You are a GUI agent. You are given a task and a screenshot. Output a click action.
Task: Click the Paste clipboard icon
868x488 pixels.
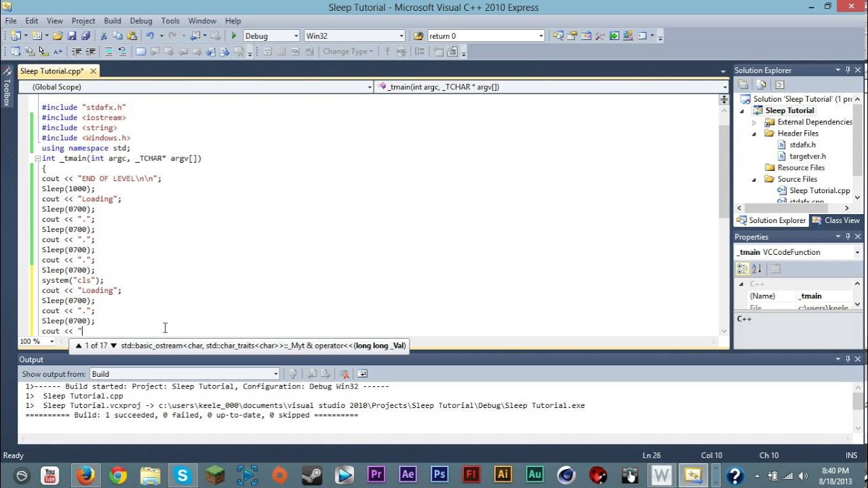click(131, 36)
